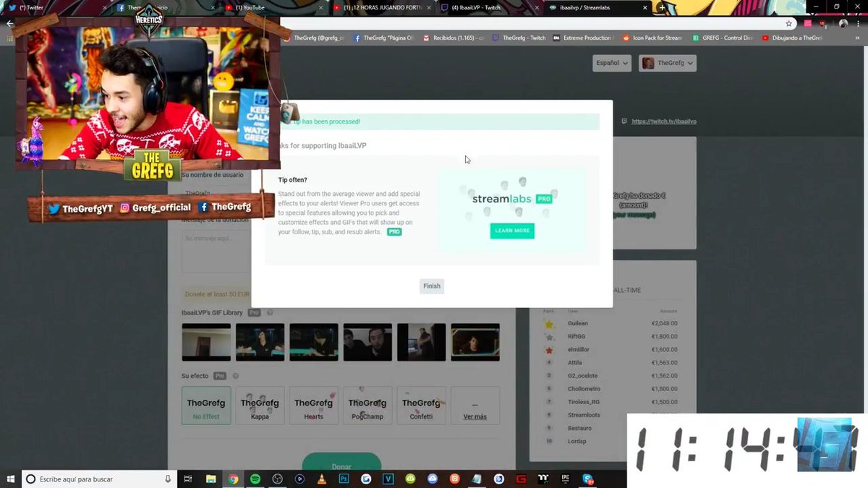Open Dibujando a TheGrefg bookmark
The height and width of the screenshot is (488, 868).
[x=792, y=38]
